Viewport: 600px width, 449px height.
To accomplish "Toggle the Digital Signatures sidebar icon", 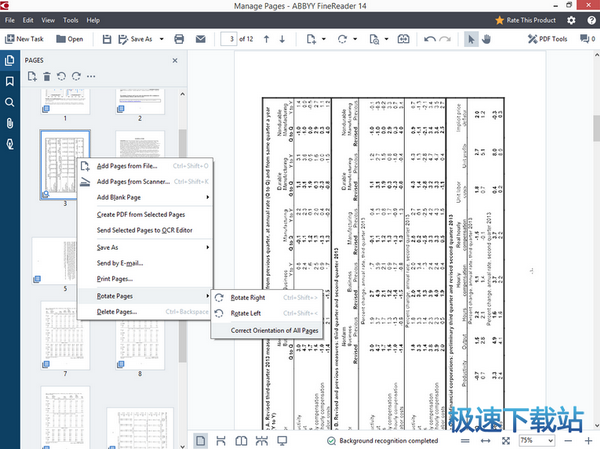I will pyautogui.click(x=10, y=144).
